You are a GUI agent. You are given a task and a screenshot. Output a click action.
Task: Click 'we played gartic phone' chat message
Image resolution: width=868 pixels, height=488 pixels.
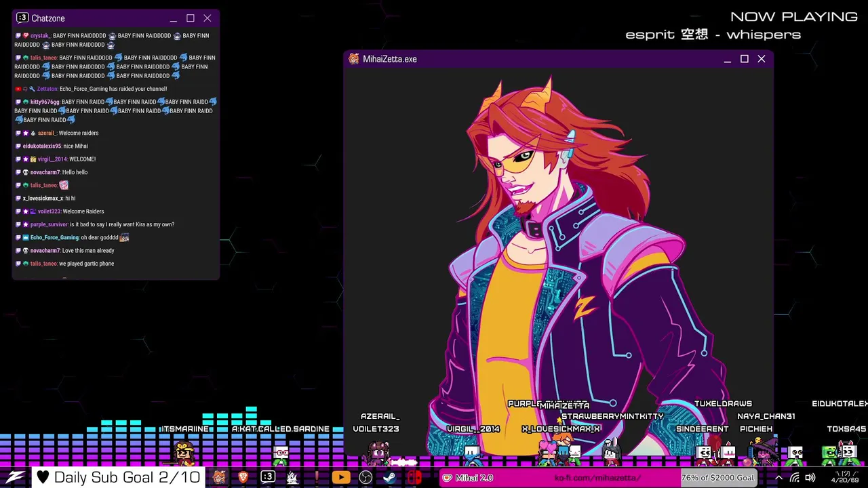click(86, 264)
